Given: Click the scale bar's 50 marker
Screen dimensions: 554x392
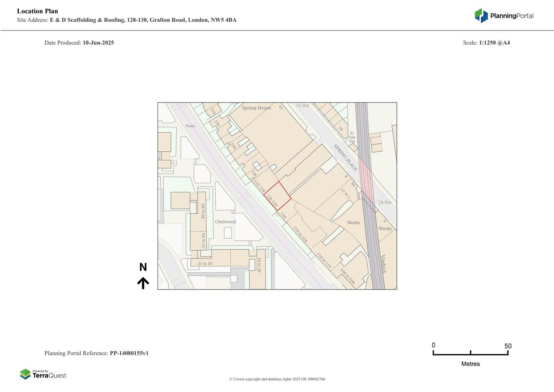Looking at the screenshot, I should pos(508,346).
